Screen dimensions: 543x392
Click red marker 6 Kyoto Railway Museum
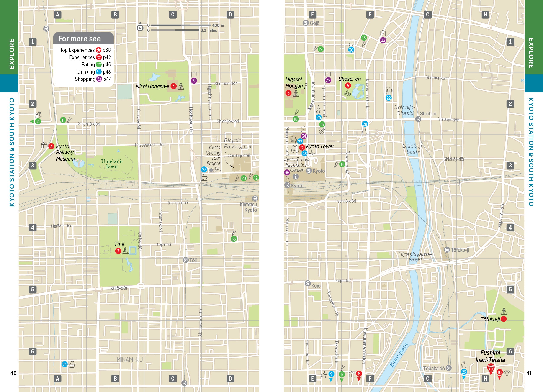(x=51, y=146)
